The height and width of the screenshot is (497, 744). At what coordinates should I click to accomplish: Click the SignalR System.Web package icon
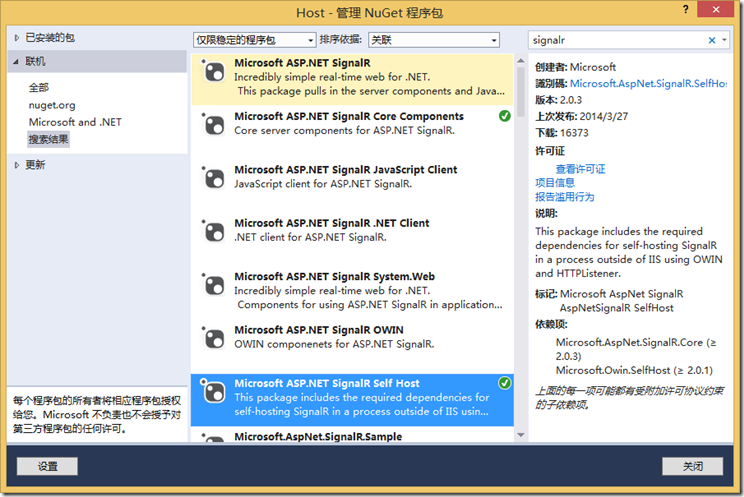214,286
